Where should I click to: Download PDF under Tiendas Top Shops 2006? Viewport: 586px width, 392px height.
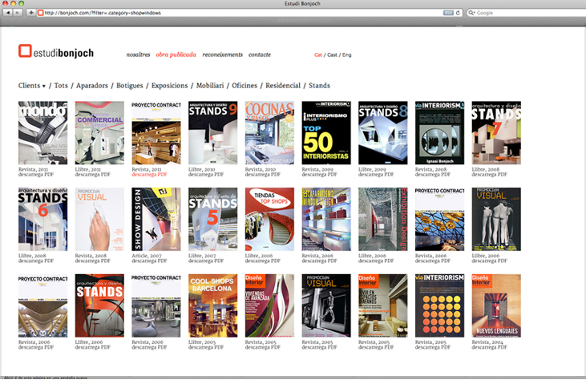point(263,261)
